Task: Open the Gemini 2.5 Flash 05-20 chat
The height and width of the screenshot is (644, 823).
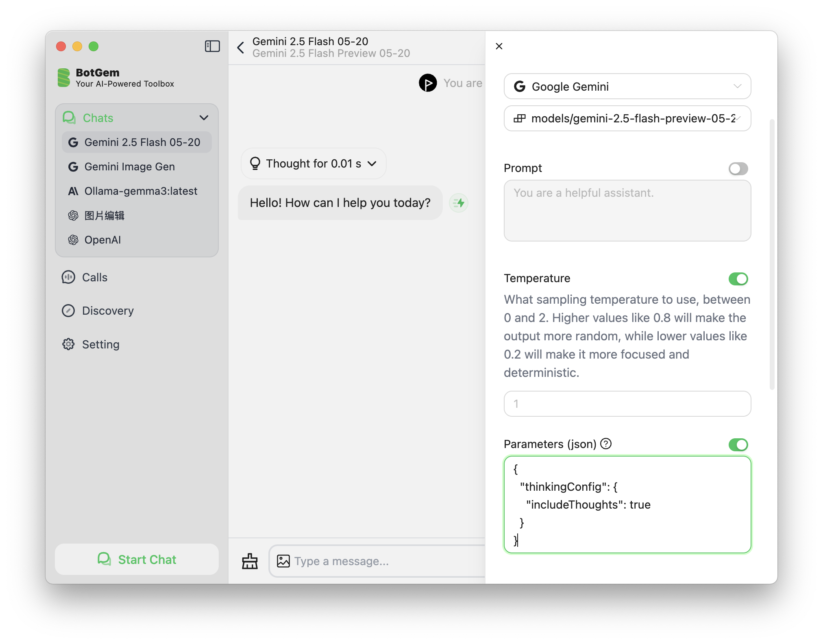Action: point(137,142)
